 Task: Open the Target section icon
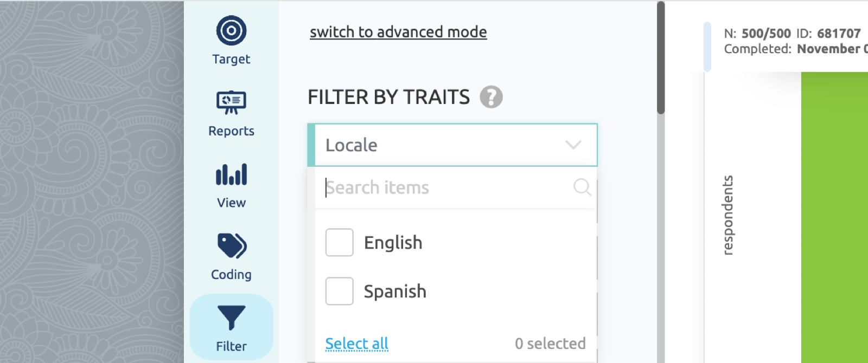(231, 30)
